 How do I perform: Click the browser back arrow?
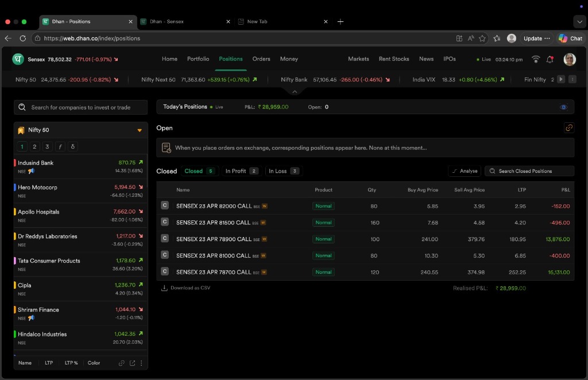click(x=8, y=38)
